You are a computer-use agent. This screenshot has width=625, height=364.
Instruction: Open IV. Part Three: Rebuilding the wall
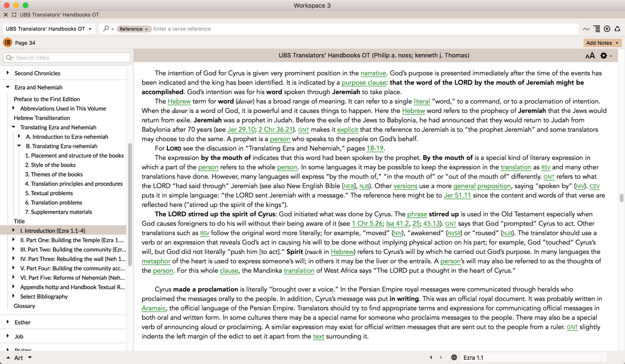(x=73, y=259)
